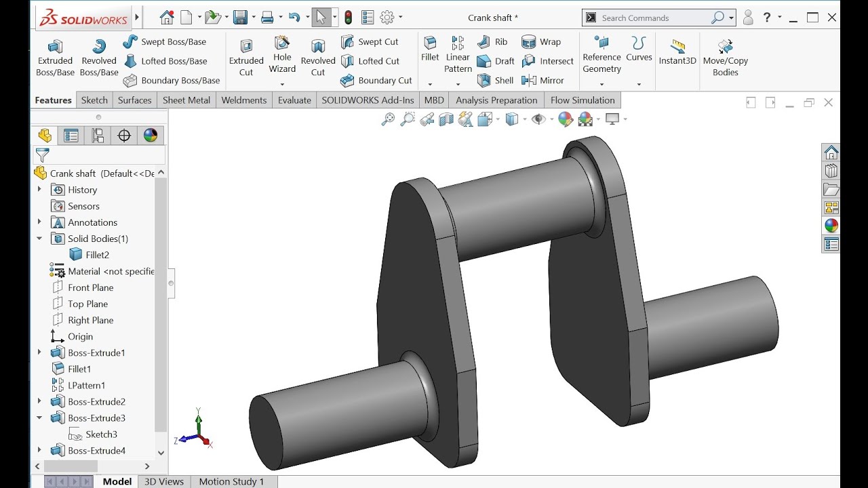868x488 pixels.
Task: Open the Appearances, Scenes and Decals pane
Action: (831, 226)
